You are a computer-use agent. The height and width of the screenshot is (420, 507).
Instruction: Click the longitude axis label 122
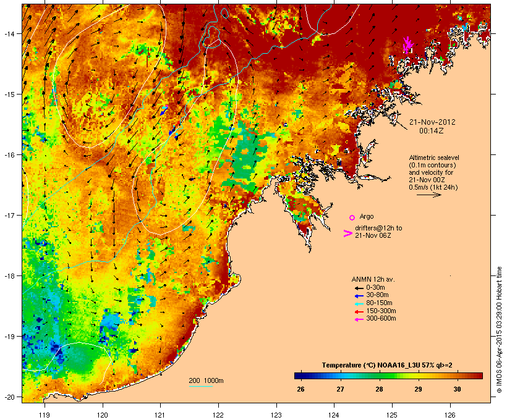[x=218, y=415]
